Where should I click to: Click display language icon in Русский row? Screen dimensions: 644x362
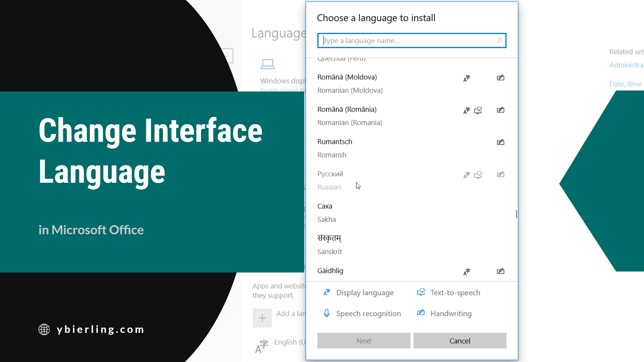pyautogui.click(x=467, y=175)
